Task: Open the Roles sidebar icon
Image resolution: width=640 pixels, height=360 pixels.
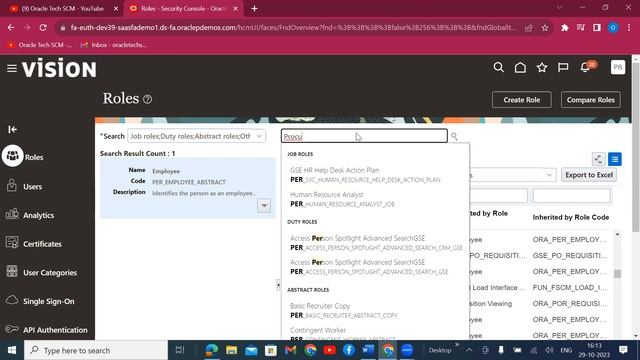Action: pyautogui.click(x=12, y=156)
